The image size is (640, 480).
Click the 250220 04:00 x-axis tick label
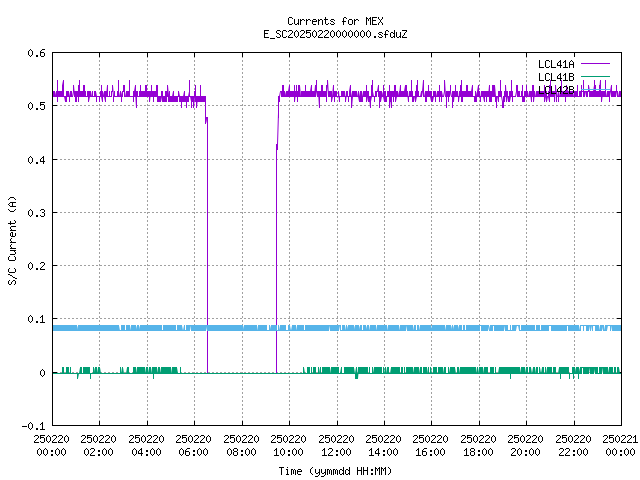point(146,445)
